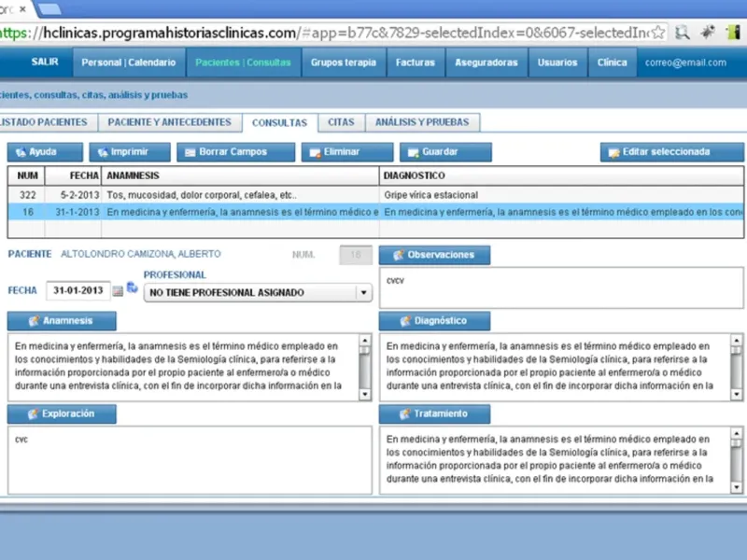The width and height of the screenshot is (747, 560).
Task: Click the Anamnesis button
Action: click(62, 320)
